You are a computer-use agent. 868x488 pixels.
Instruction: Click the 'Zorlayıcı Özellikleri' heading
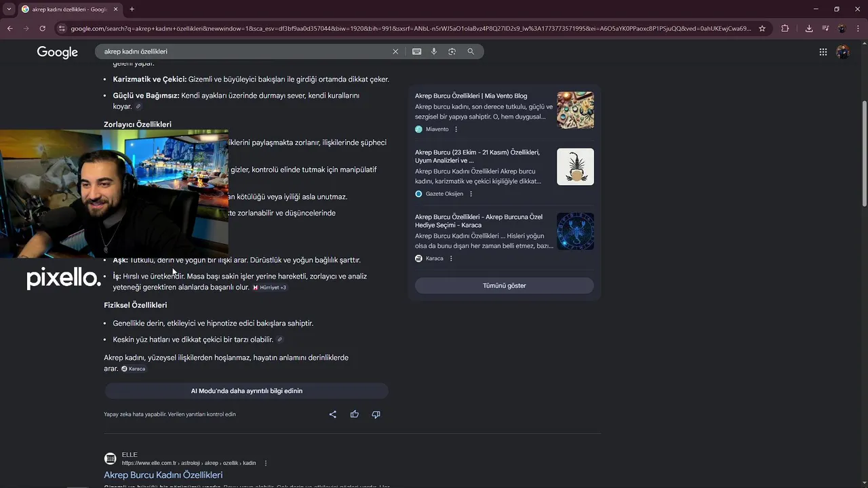pos(138,124)
